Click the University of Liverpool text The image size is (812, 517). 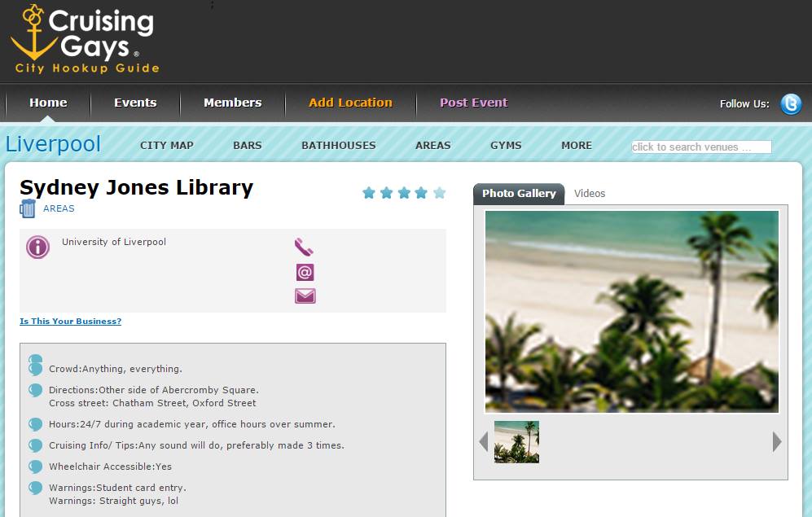114,242
